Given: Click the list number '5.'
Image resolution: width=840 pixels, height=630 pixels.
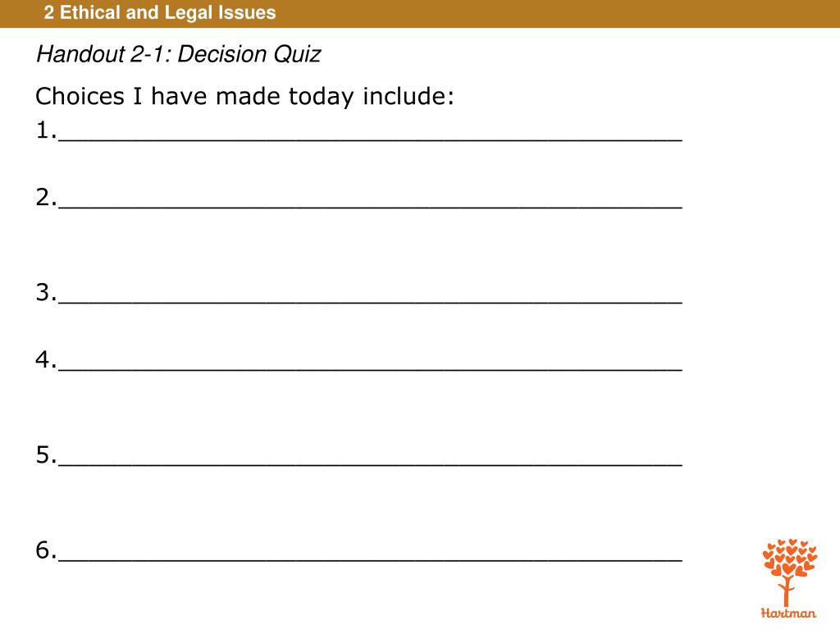Looking at the screenshot, I should pos(46,454).
